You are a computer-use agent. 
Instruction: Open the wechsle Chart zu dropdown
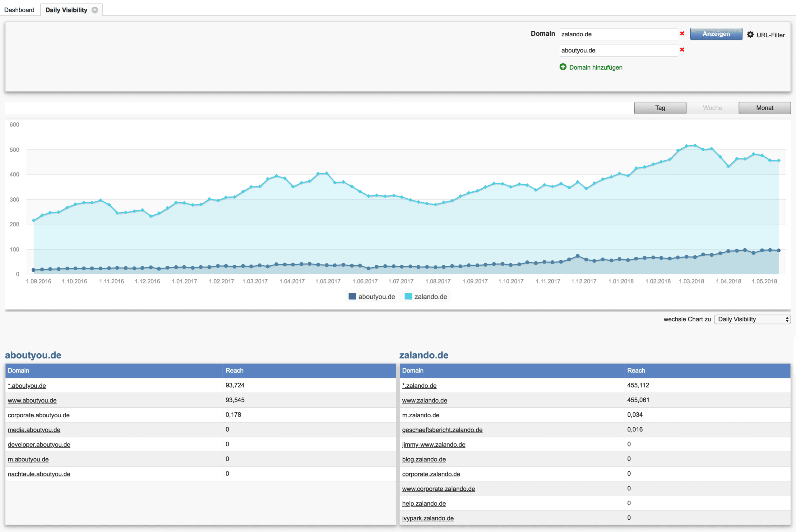point(752,319)
